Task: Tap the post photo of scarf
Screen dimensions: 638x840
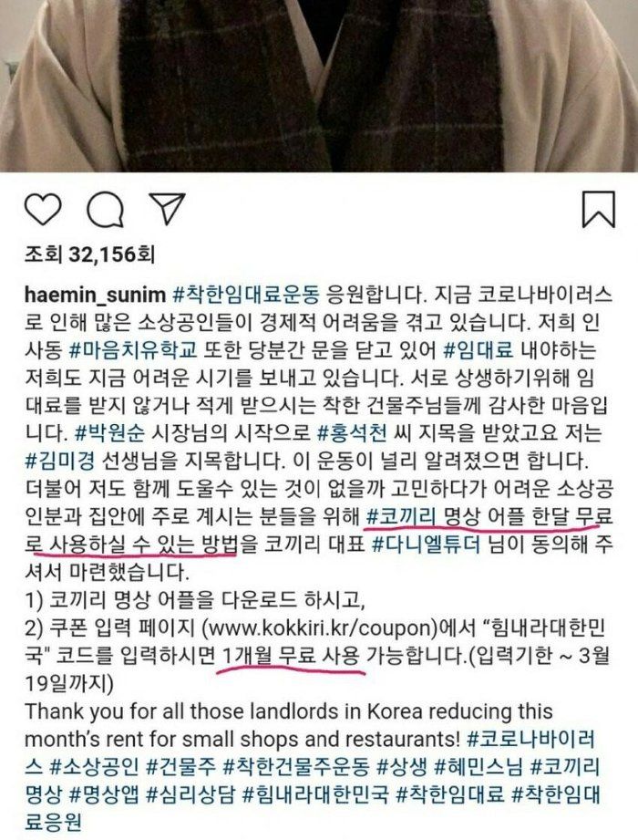Action: tap(319, 86)
